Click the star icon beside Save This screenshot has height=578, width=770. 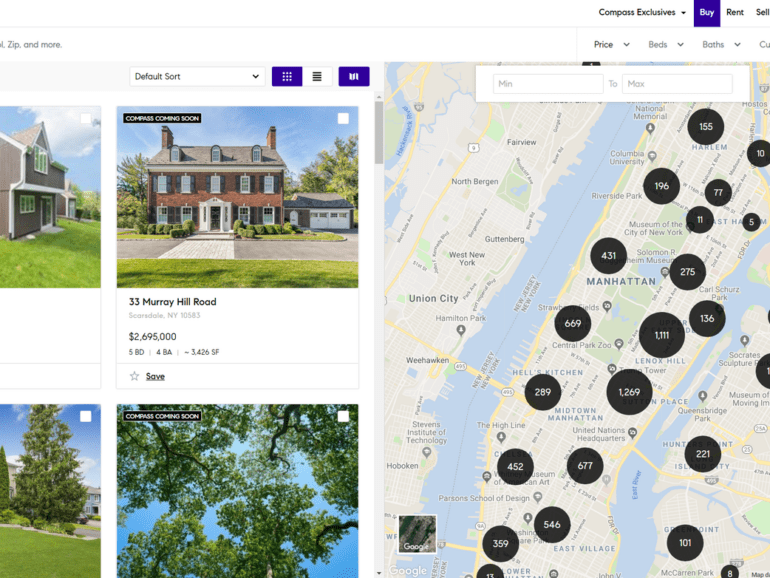[134, 376]
